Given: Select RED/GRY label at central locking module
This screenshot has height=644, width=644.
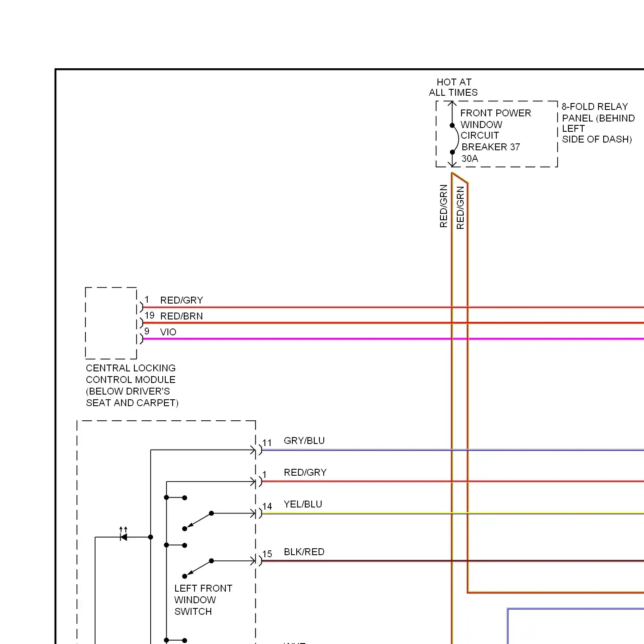Looking at the screenshot, I should click(182, 300).
